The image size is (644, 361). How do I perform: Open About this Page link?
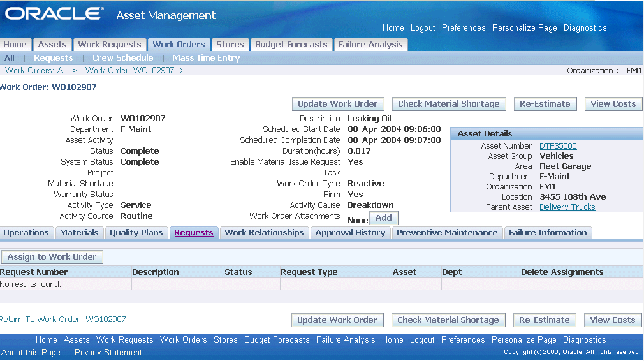click(31, 352)
